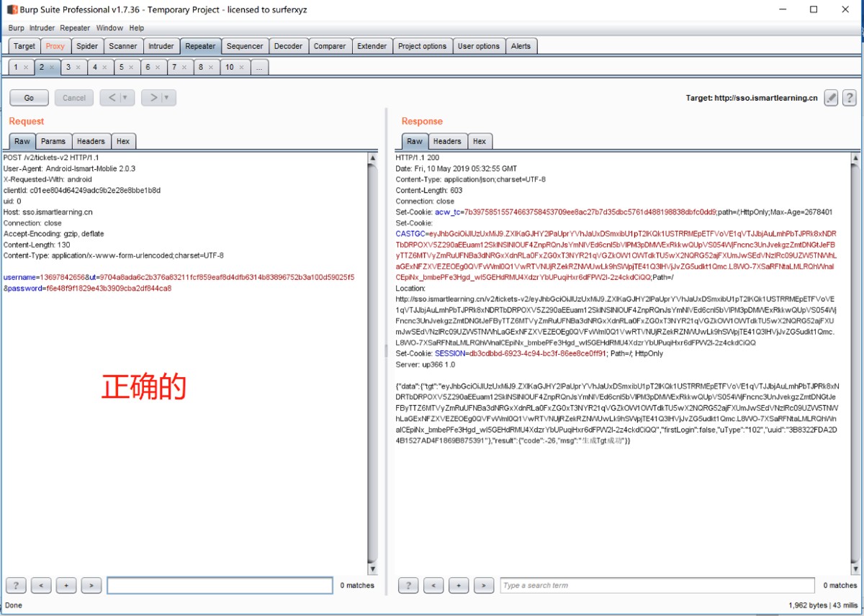
Task: Click the plus button in request search bar
Action: (66, 585)
